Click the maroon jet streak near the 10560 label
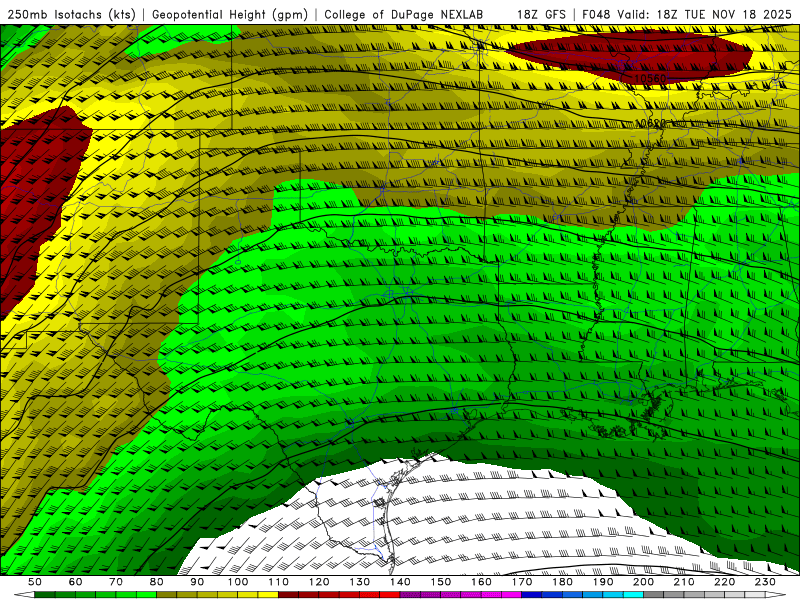800x600 pixels. click(x=630, y=55)
